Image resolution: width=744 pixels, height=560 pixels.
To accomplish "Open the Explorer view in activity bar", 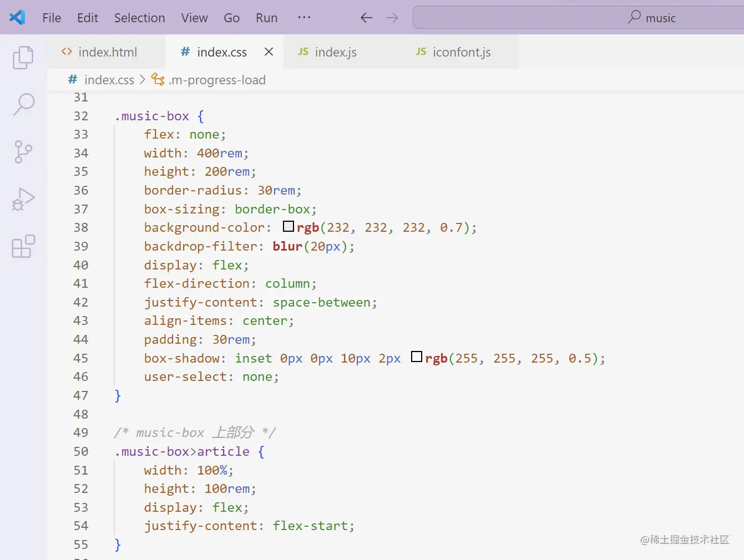I will [x=23, y=57].
